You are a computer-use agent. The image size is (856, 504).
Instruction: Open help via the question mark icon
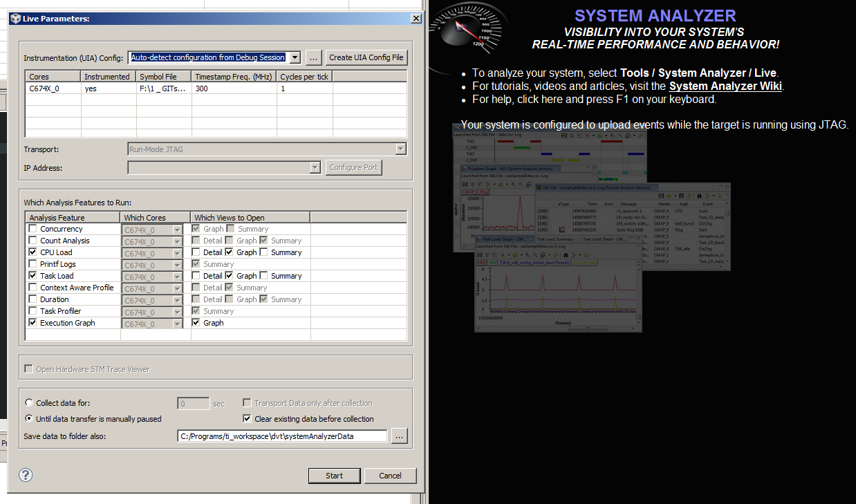[26, 475]
